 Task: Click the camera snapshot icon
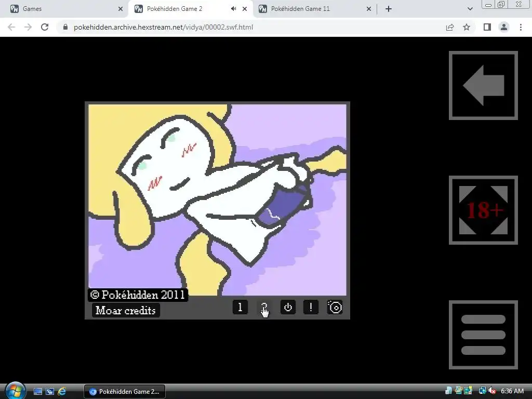click(x=335, y=308)
